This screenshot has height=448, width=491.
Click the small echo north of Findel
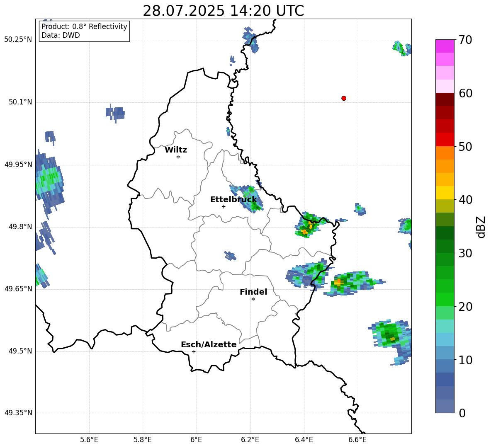230,256
